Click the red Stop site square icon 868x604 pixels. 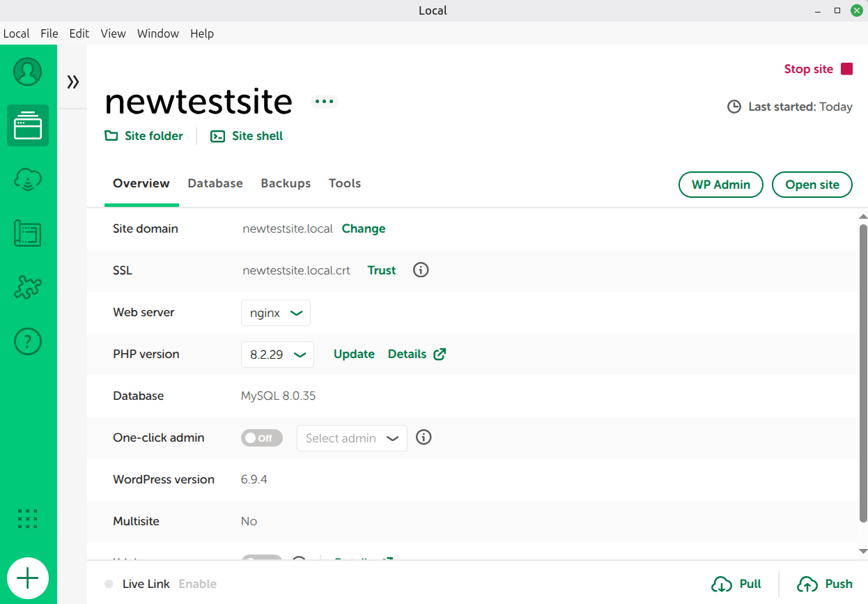[x=847, y=69]
